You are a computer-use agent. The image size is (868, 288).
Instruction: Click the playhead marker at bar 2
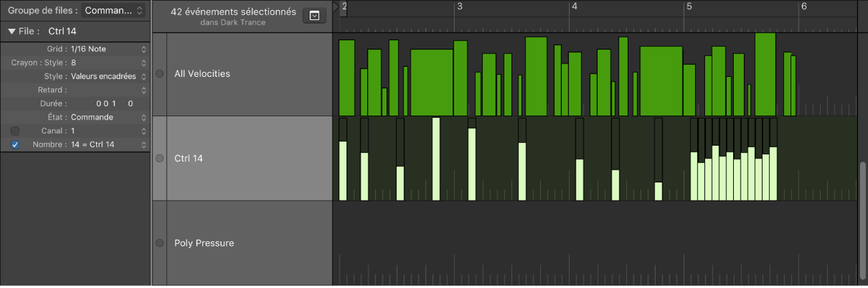(x=336, y=6)
